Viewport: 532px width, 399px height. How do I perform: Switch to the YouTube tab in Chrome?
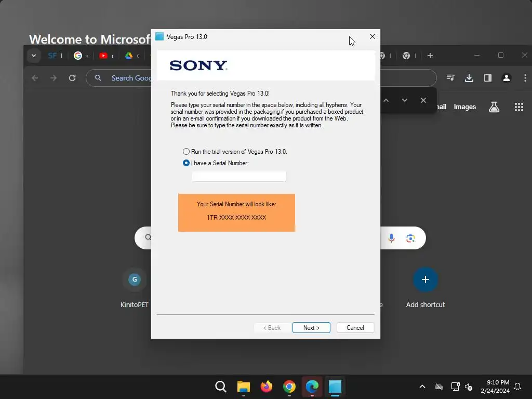point(103,56)
